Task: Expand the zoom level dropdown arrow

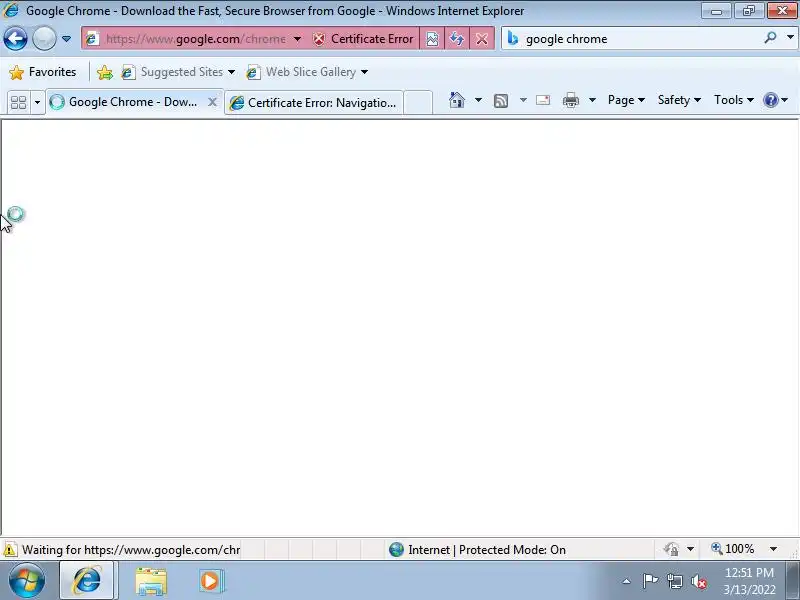Action: tap(773, 549)
